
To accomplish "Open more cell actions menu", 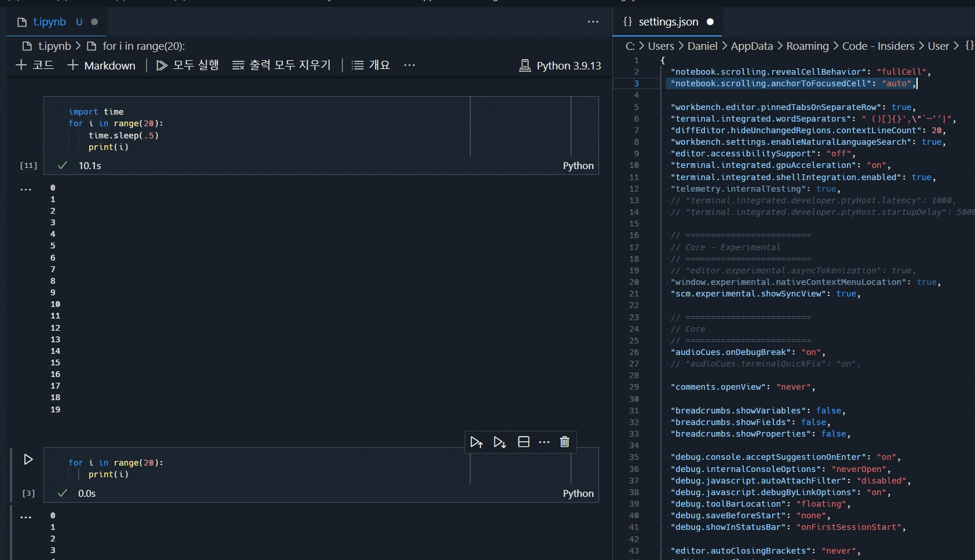I will [x=544, y=442].
